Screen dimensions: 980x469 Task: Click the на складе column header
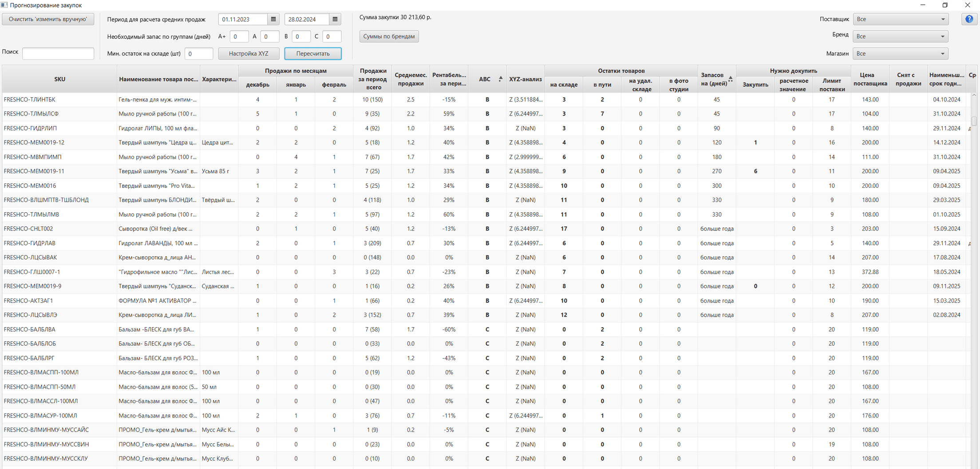(x=564, y=85)
